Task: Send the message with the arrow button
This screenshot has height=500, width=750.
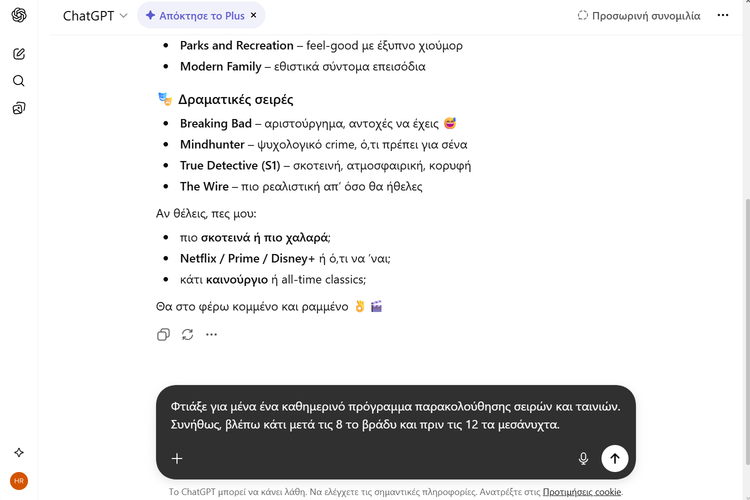Action: pos(614,458)
